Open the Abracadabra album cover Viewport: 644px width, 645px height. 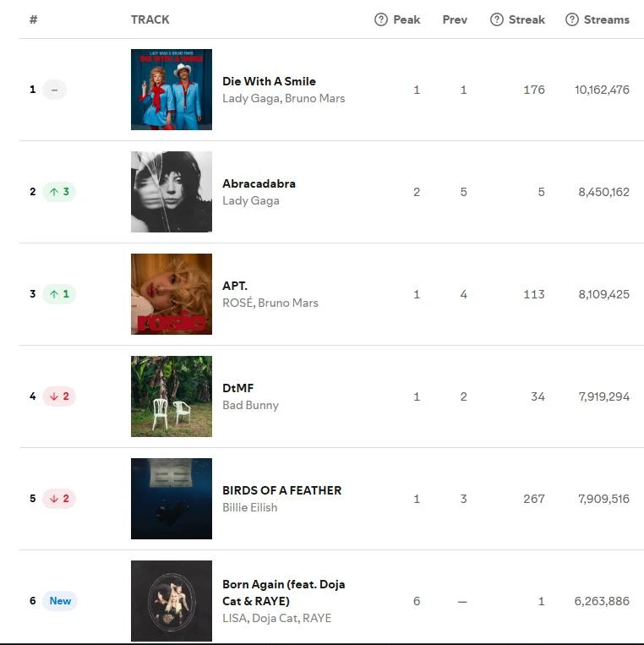click(x=172, y=192)
